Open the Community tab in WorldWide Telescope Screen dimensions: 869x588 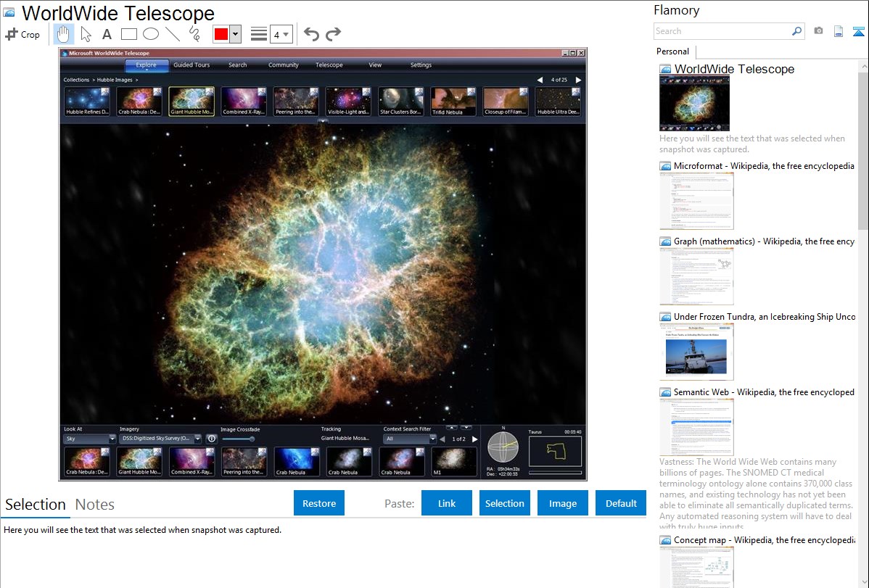click(284, 65)
